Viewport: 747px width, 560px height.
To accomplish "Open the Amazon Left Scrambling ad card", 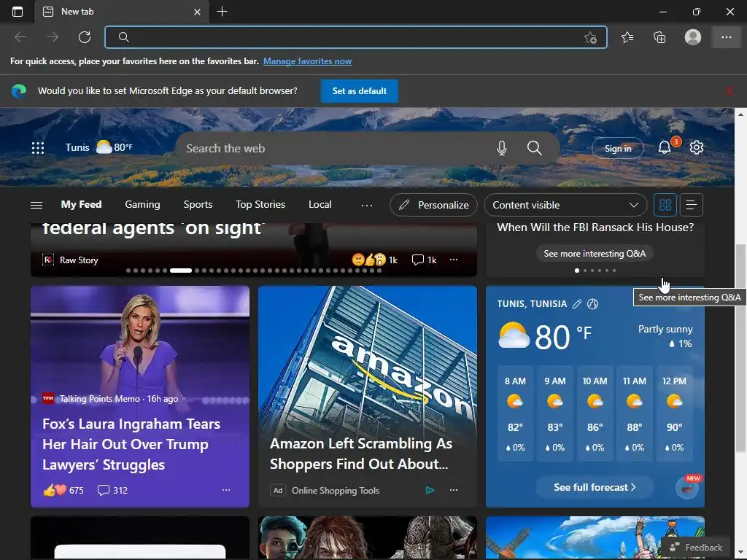I will (368, 396).
